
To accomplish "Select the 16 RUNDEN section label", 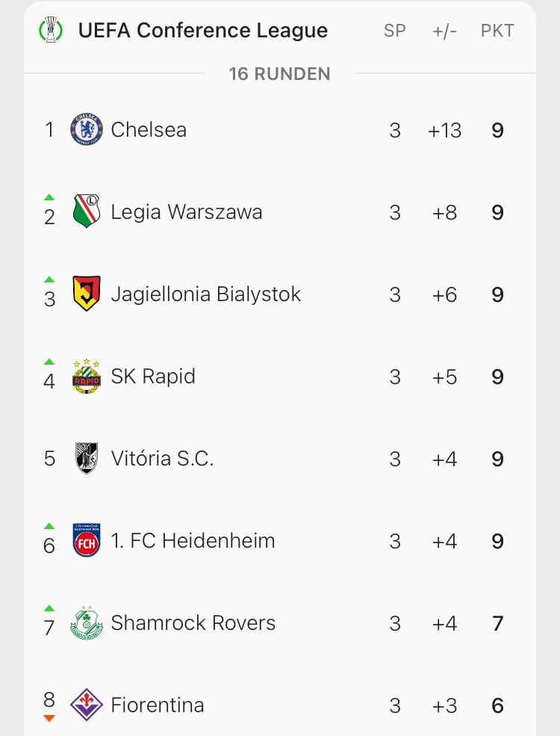I will (279, 74).
